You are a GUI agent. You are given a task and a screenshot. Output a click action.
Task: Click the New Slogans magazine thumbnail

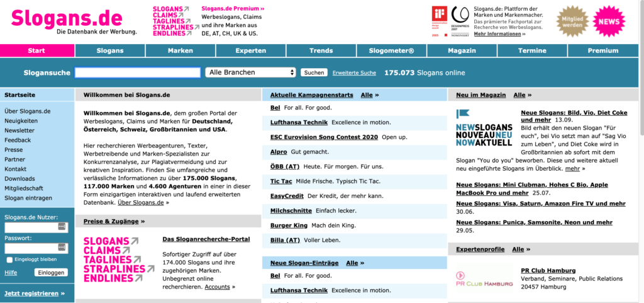(484, 127)
